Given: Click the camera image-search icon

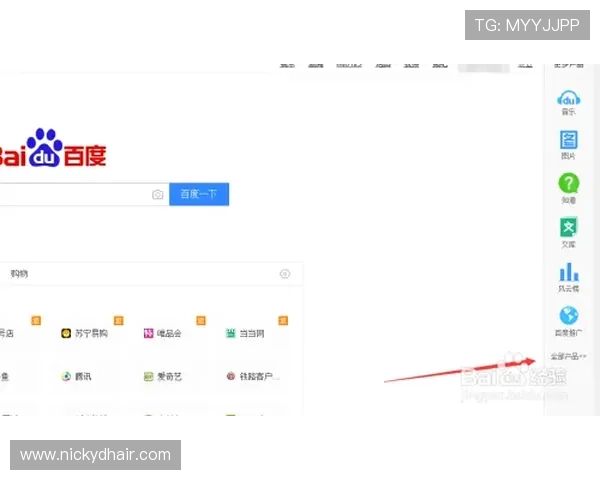Looking at the screenshot, I should (x=158, y=194).
